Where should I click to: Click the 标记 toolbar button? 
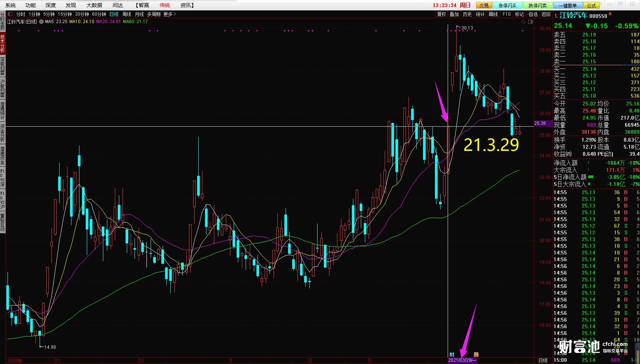click(519, 14)
